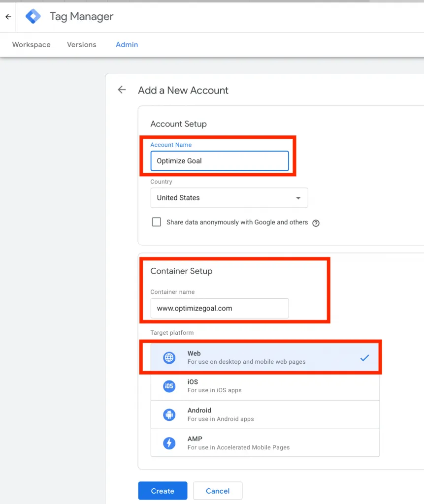Click the blue checkmark on the Web row

(364, 357)
